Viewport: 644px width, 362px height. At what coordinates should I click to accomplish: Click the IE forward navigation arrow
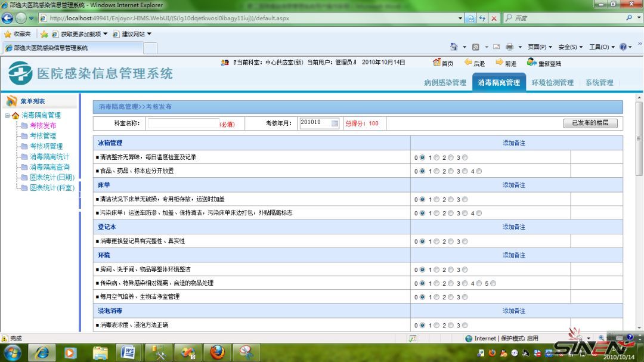21,18
